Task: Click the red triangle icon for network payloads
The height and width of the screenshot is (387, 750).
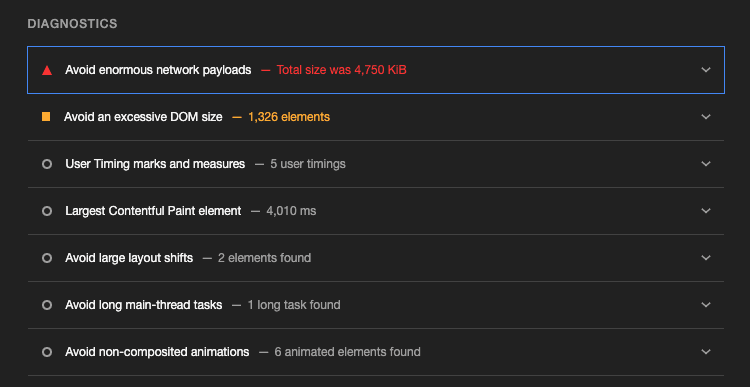Action: pyautogui.click(x=47, y=70)
